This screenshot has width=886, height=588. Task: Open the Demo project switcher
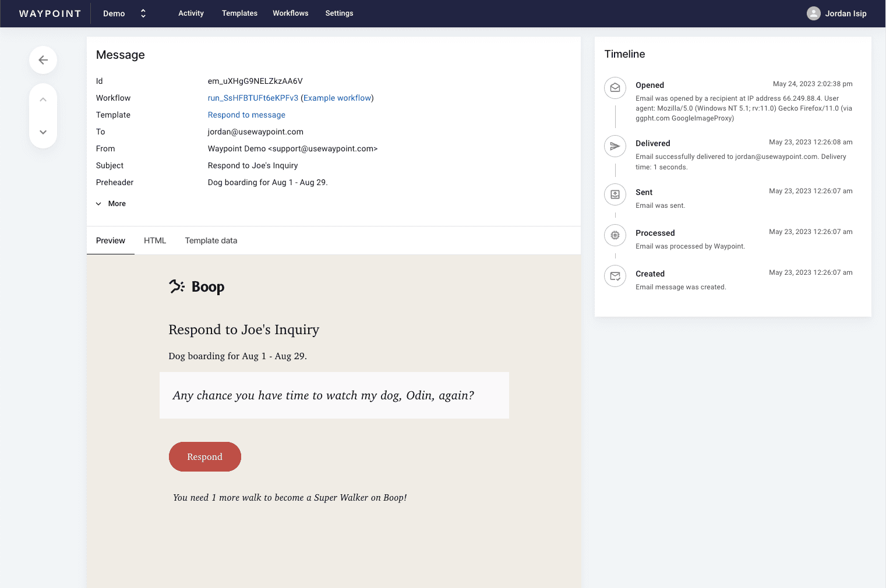tap(125, 13)
